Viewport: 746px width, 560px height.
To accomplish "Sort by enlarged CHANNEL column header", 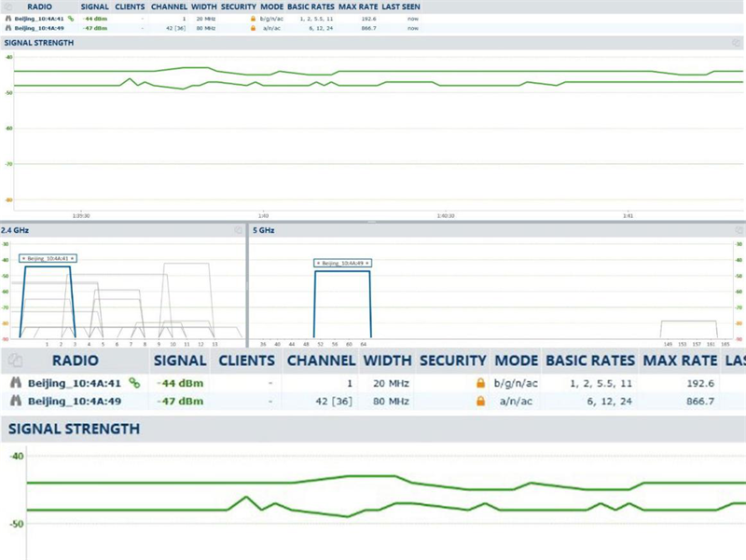I will point(320,361).
